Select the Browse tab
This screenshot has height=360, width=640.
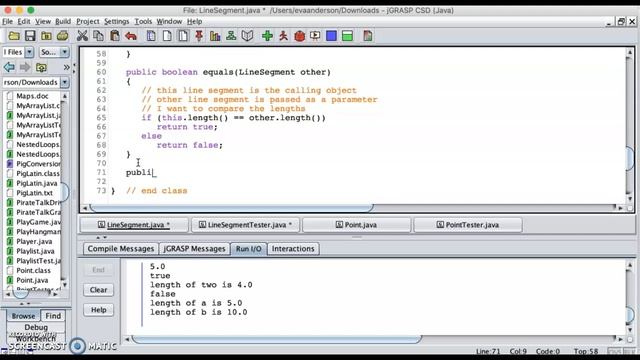[23, 316]
